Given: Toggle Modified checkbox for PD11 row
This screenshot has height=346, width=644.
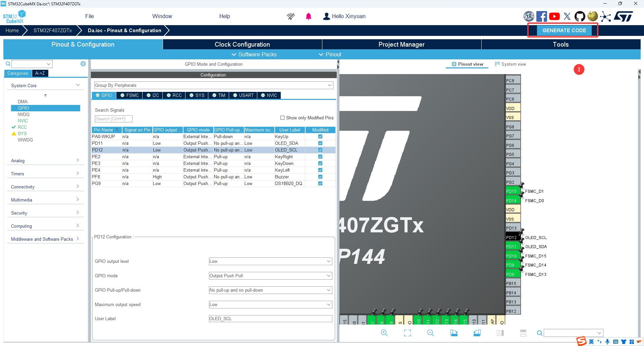Looking at the screenshot, I should click(x=320, y=143).
